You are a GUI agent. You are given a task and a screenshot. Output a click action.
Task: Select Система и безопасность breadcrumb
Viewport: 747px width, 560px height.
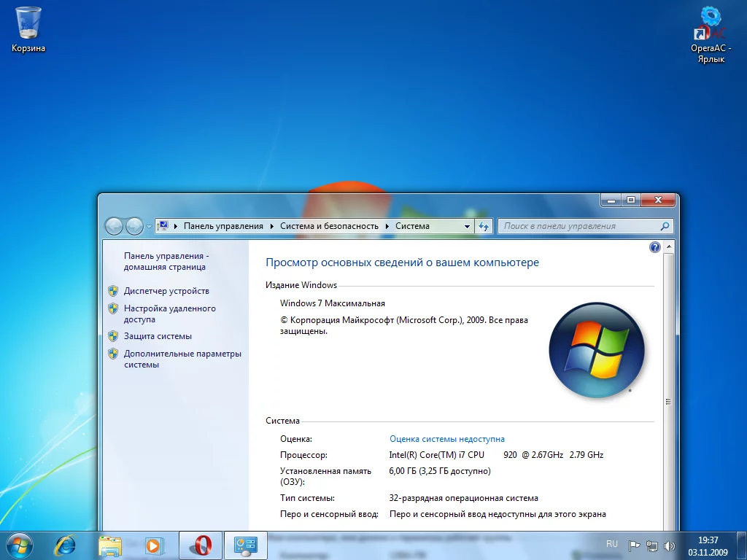coord(329,226)
